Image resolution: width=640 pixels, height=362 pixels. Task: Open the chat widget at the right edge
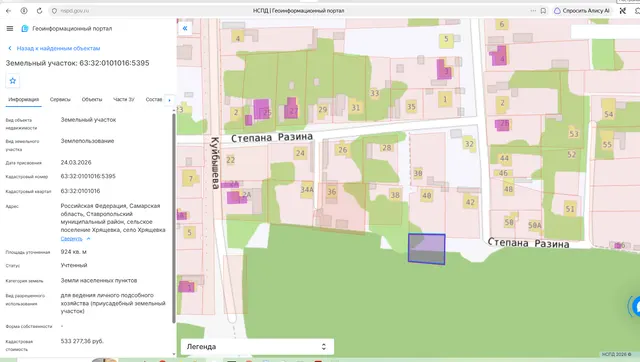coord(635,306)
